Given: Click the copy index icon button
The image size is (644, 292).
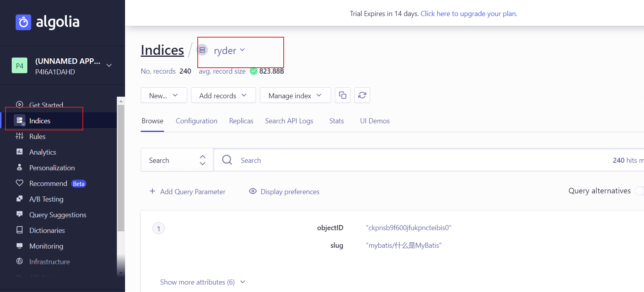Looking at the screenshot, I should click(343, 95).
